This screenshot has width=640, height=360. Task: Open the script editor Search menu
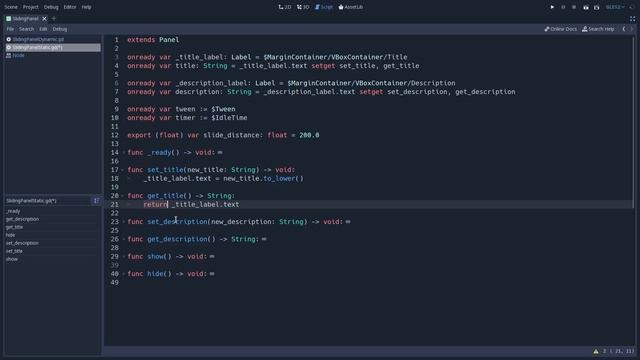(27, 29)
